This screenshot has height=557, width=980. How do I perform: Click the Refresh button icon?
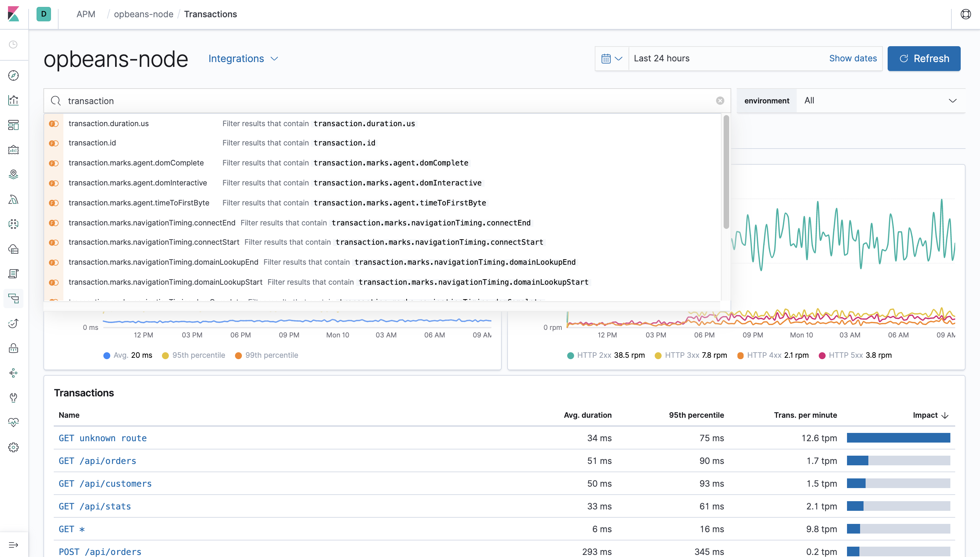(904, 59)
